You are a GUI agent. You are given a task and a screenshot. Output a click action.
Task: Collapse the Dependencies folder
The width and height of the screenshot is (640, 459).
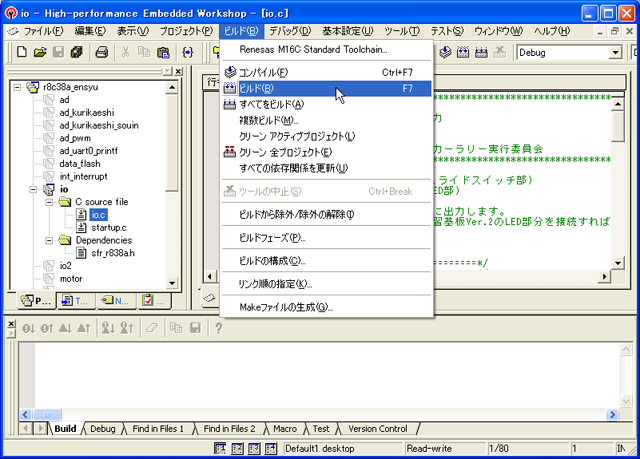(x=49, y=240)
